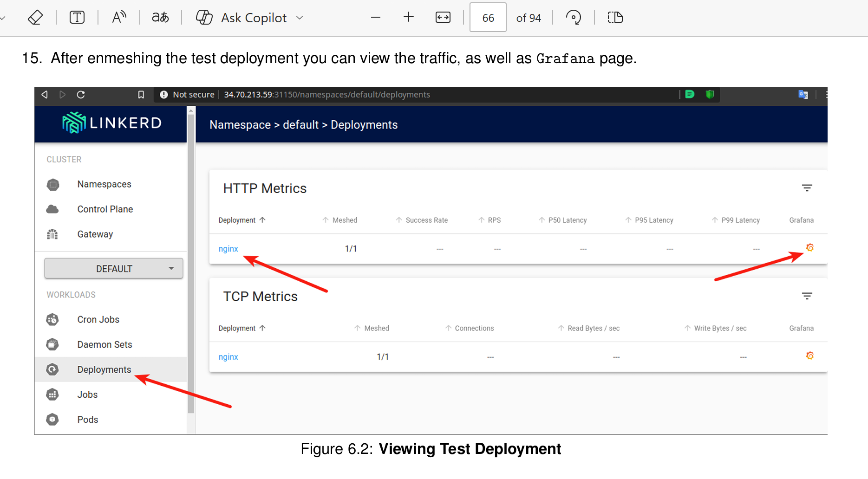The height and width of the screenshot is (479, 868).
Task: Open Grafana dashboard for nginx TCP metrics
Action: point(810,356)
